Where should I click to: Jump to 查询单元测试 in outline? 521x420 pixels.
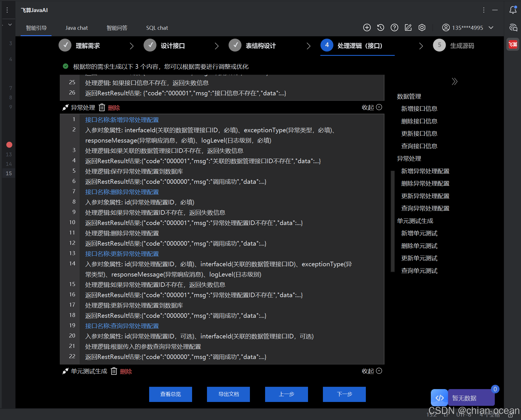(419, 271)
